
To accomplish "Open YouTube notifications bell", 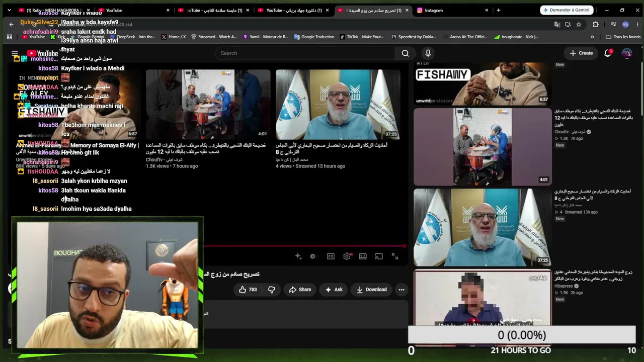I will click(x=608, y=53).
